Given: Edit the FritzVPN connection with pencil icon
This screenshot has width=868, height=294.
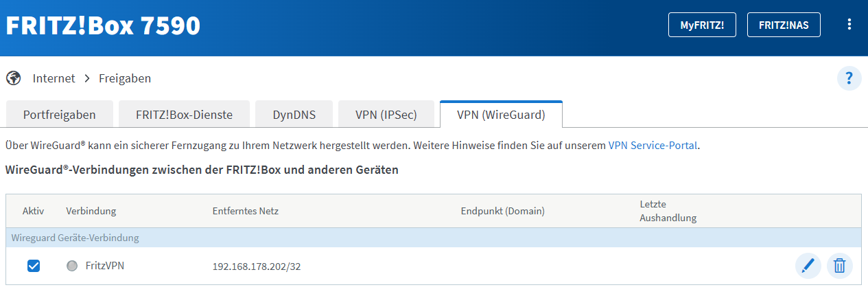Looking at the screenshot, I should click(x=808, y=265).
